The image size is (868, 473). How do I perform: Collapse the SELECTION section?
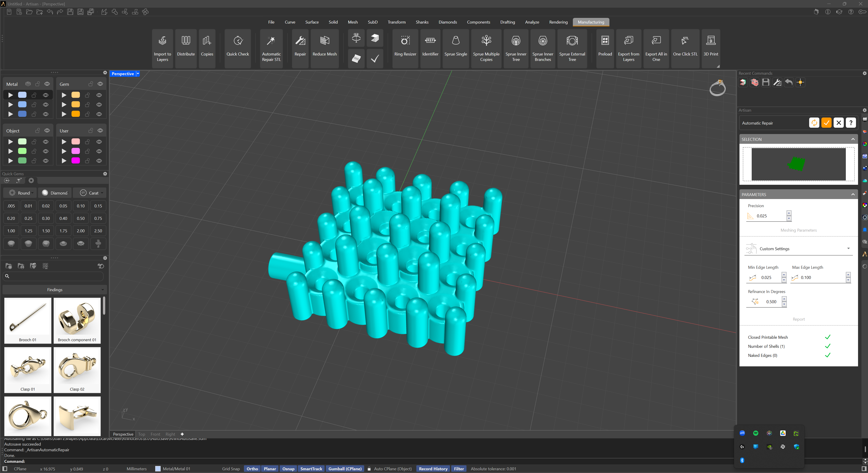coord(853,139)
